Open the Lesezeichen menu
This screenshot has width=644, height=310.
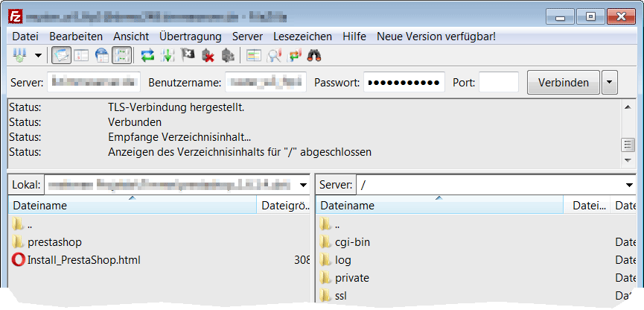point(303,37)
